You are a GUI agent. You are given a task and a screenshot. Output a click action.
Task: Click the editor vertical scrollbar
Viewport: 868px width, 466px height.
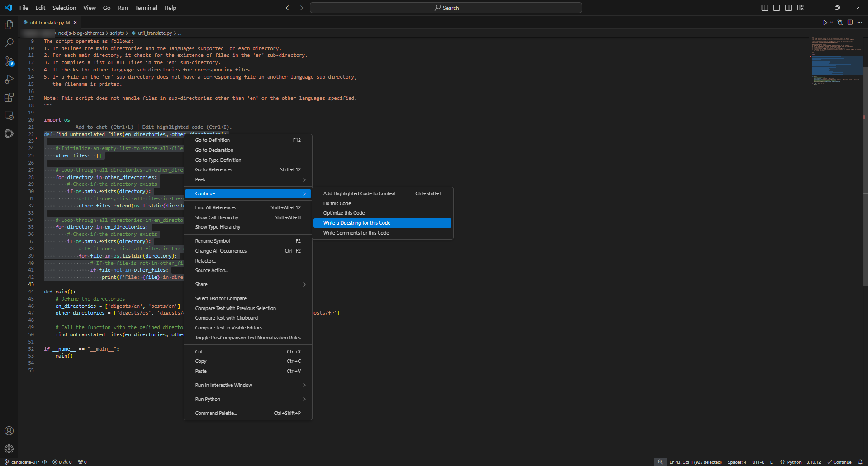pyautogui.click(x=865, y=176)
